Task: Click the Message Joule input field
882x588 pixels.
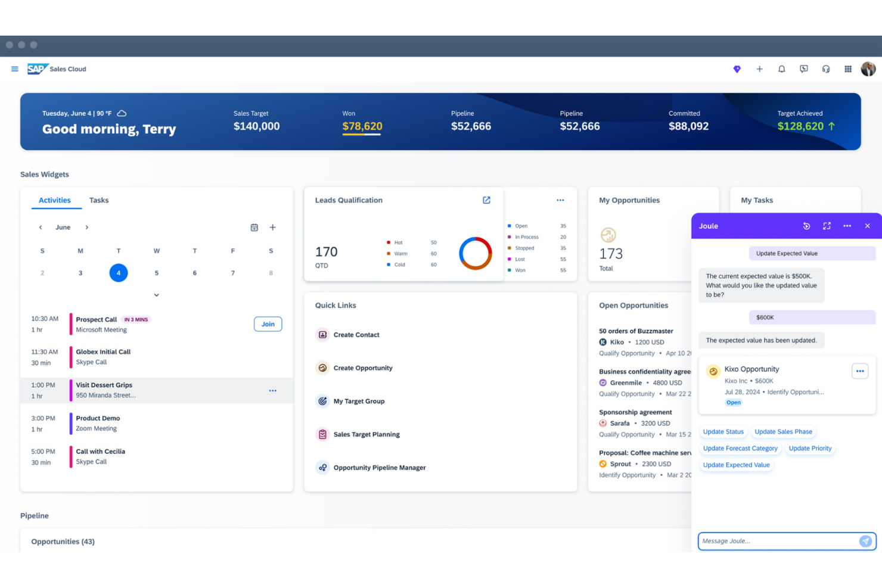Action: click(x=775, y=541)
